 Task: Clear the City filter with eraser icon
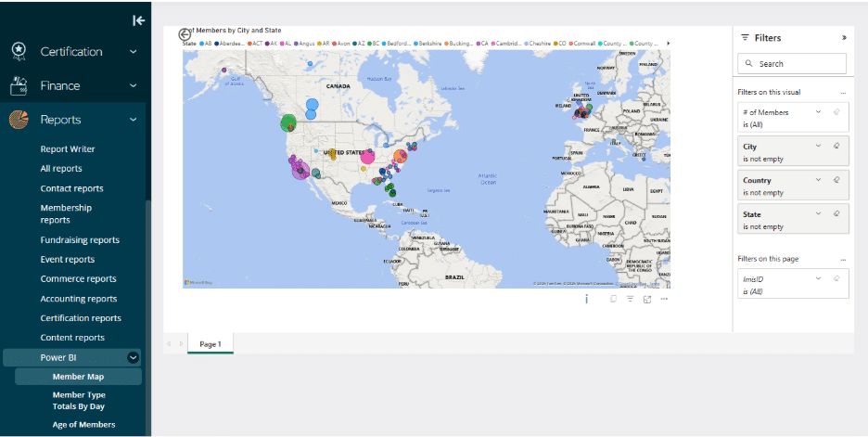836,147
